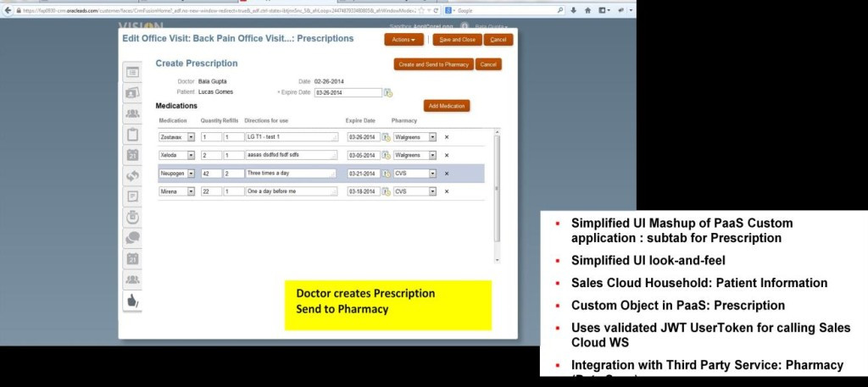Click the medications list vertical scrollbar thumb

497,188
